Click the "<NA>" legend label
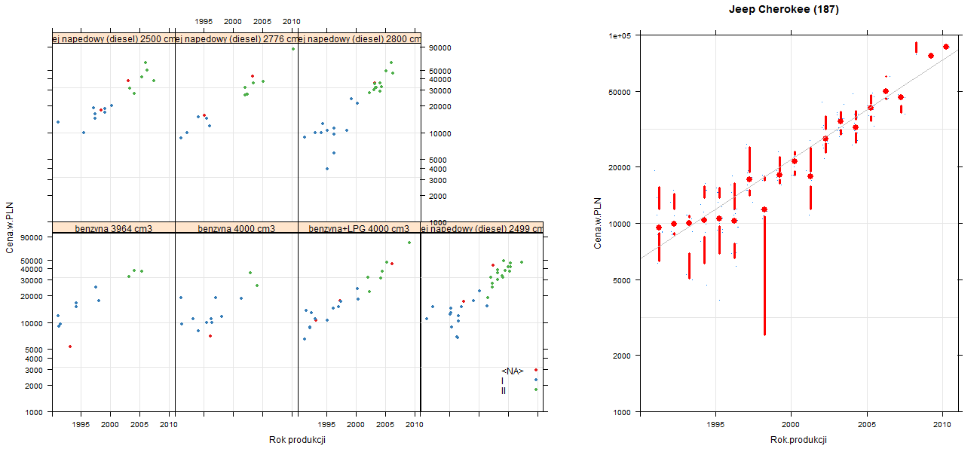Image resolution: width=980 pixels, height=452 pixels. [512, 371]
